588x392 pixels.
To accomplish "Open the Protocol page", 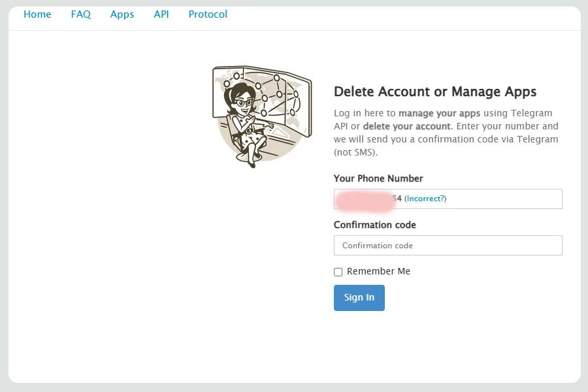I will (x=208, y=14).
